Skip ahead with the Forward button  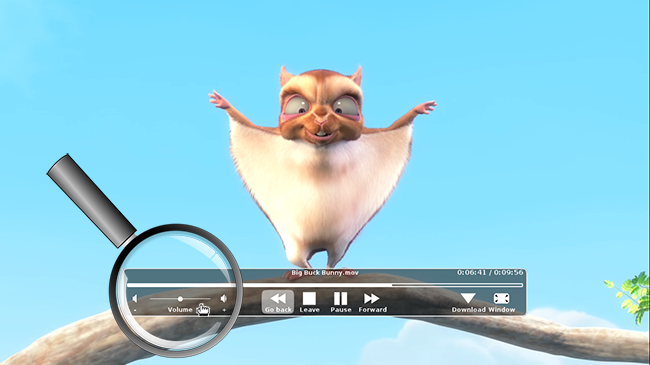click(x=372, y=302)
